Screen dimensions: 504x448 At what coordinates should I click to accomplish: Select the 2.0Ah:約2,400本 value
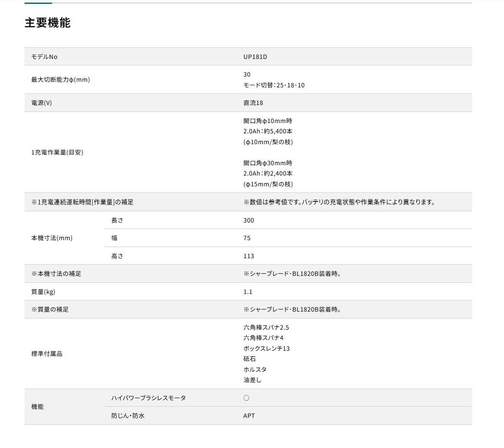click(x=268, y=173)
